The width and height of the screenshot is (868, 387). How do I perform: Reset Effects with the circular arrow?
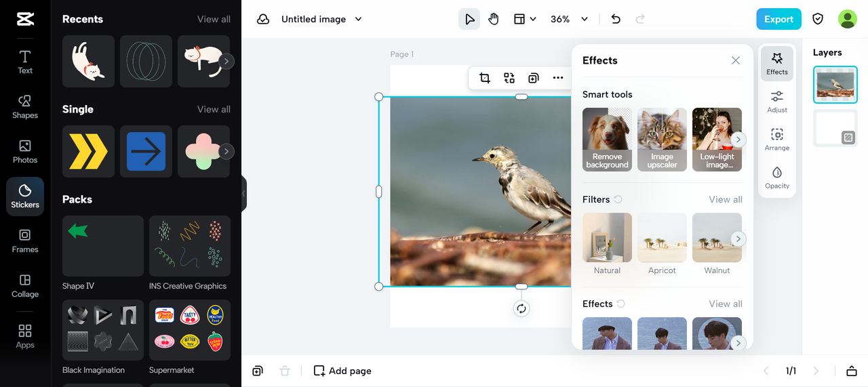pos(620,304)
